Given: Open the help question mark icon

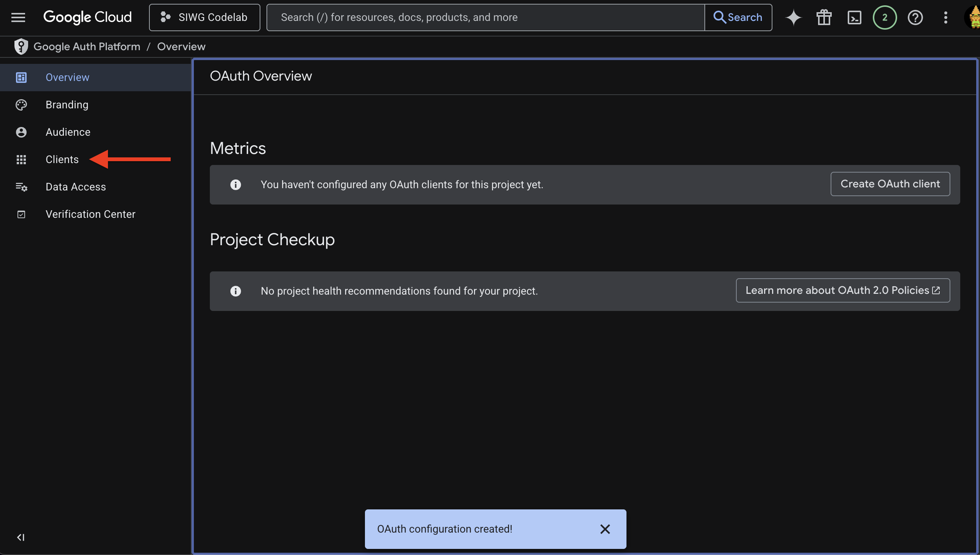Looking at the screenshot, I should [915, 17].
